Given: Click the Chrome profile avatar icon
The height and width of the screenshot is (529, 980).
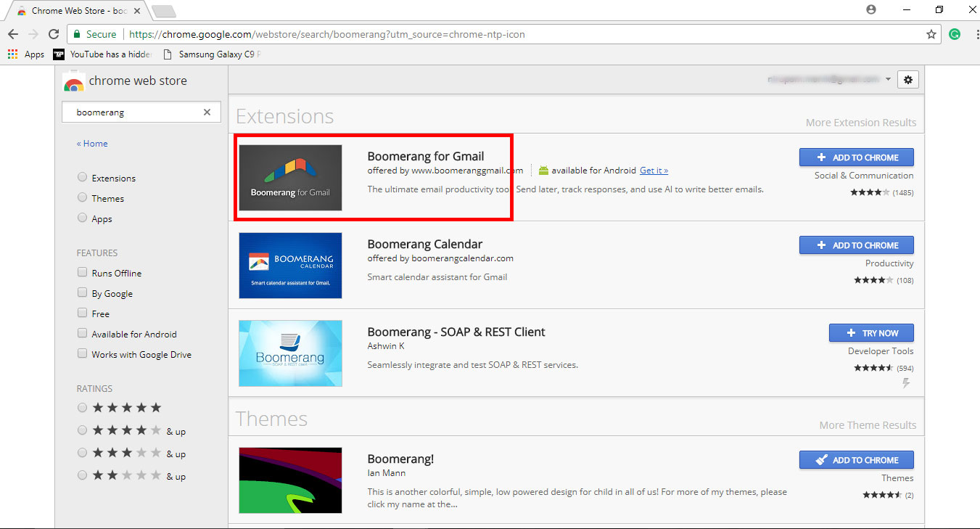Looking at the screenshot, I should click(x=871, y=9).
